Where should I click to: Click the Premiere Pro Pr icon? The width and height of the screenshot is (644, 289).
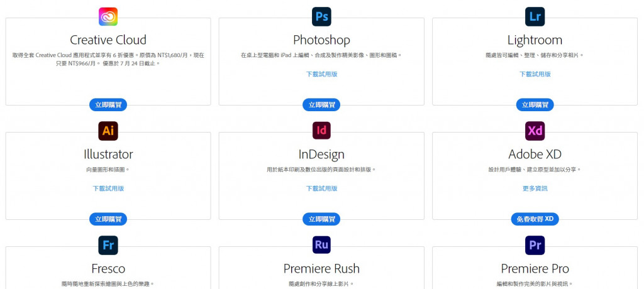535,245
